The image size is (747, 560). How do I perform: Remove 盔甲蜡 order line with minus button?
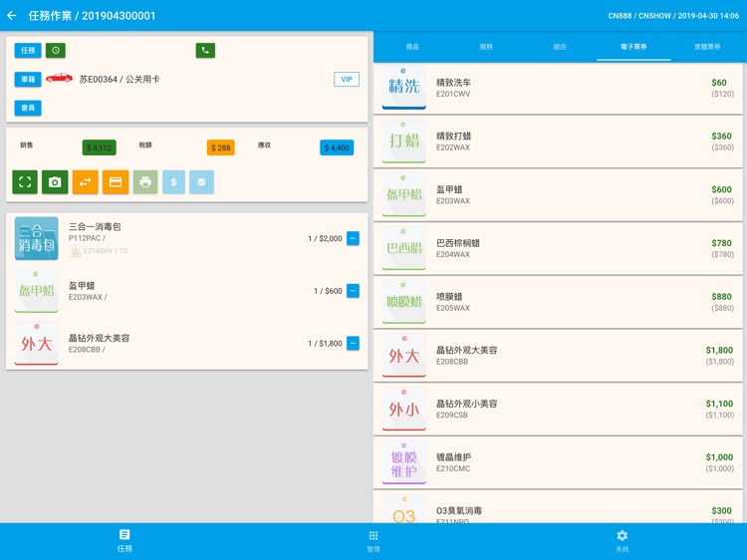click(x=353, y=291)
